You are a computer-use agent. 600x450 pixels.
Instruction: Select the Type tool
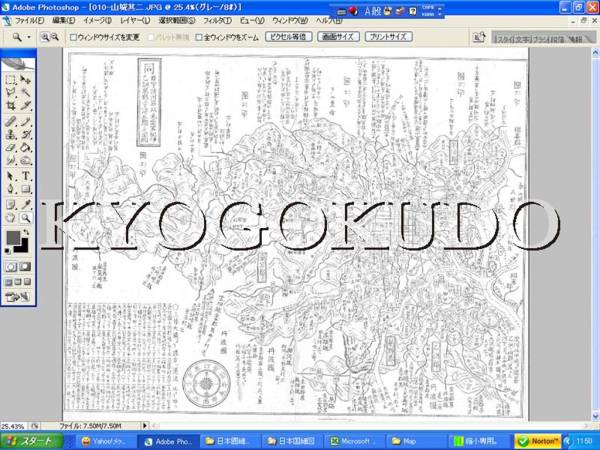pyautogui.click(x=26, y=176)
